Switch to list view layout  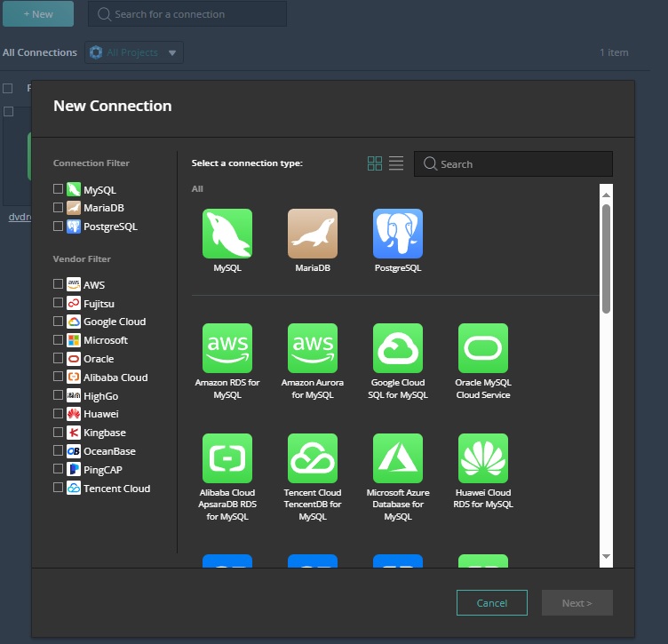396,163
